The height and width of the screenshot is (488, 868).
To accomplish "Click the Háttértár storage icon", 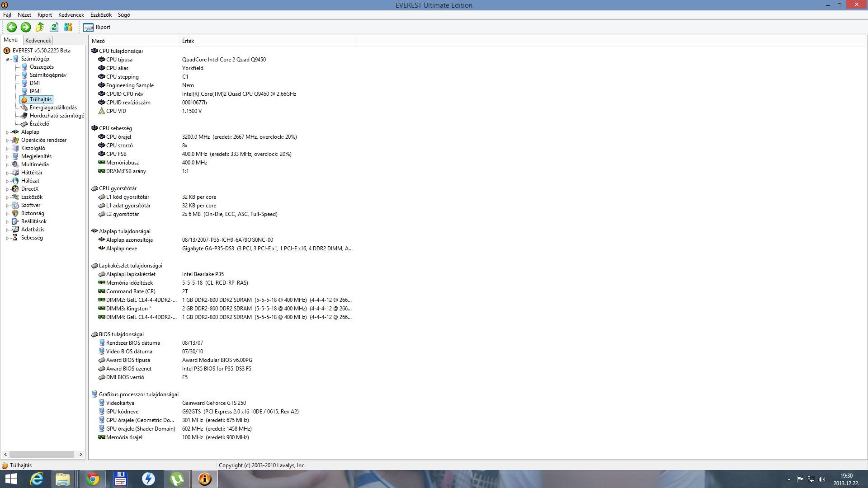I will (x=15, y=173).
